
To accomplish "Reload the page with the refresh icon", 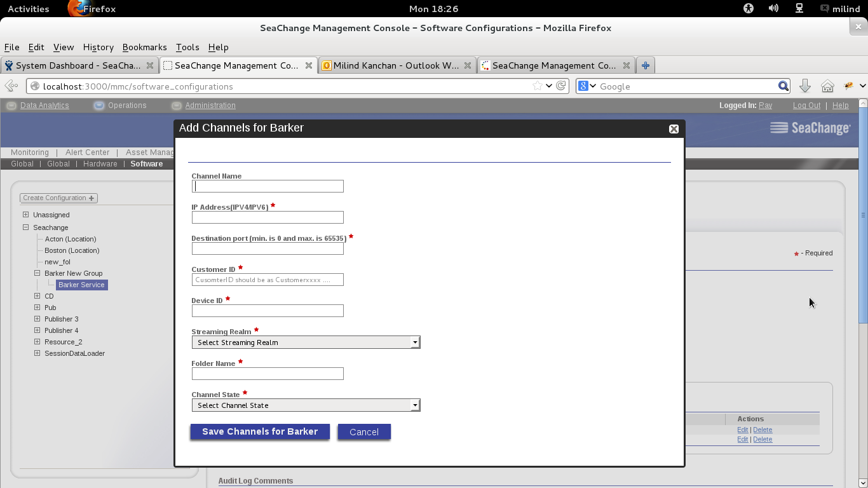I will [561, 86].
